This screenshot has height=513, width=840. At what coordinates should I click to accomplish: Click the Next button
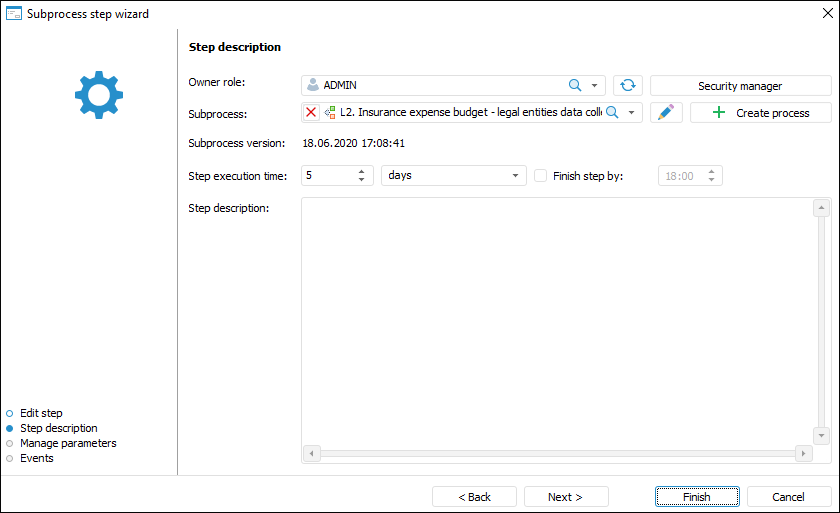pyautogui.click(x=565, y=497)
